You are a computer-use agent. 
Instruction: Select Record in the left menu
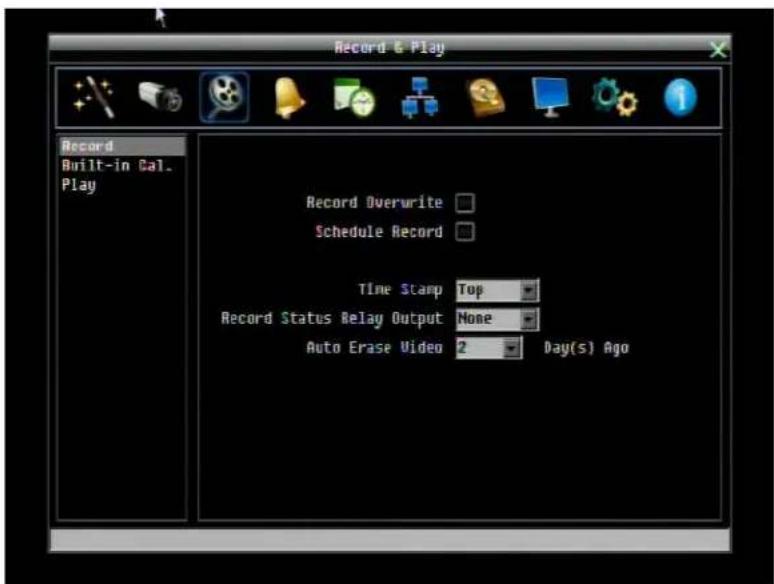click(122, 146)
